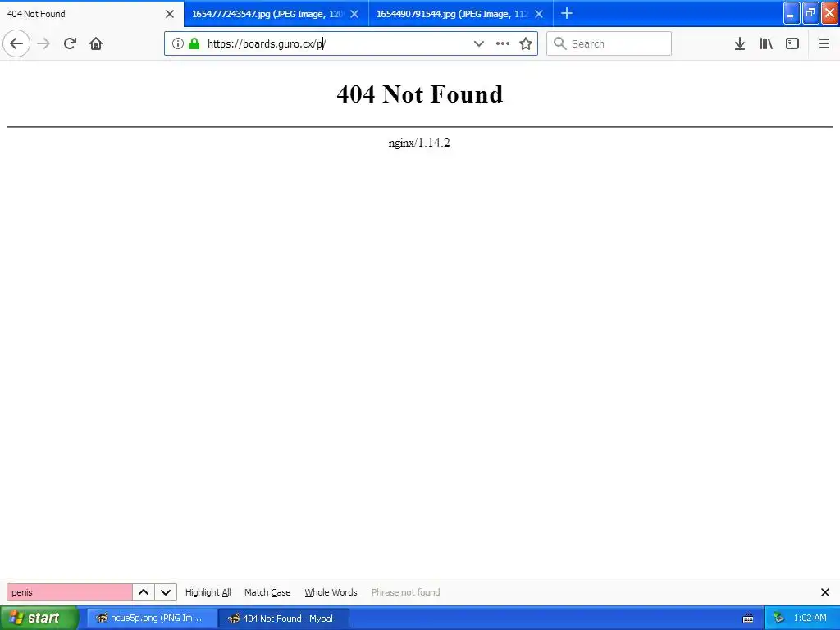Click the 1:02 AM taskbar clock
Viewport: 840px width, 630px height.
pyautogui.click(x=810, y=618)
